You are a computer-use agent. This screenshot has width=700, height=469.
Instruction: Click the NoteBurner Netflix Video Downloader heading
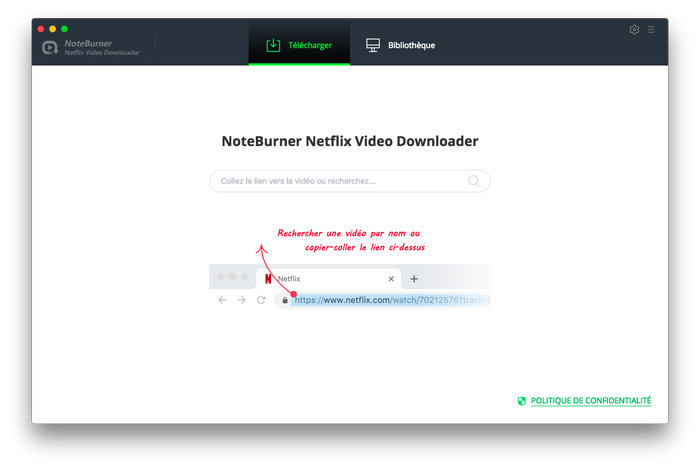tap(350, 141)
